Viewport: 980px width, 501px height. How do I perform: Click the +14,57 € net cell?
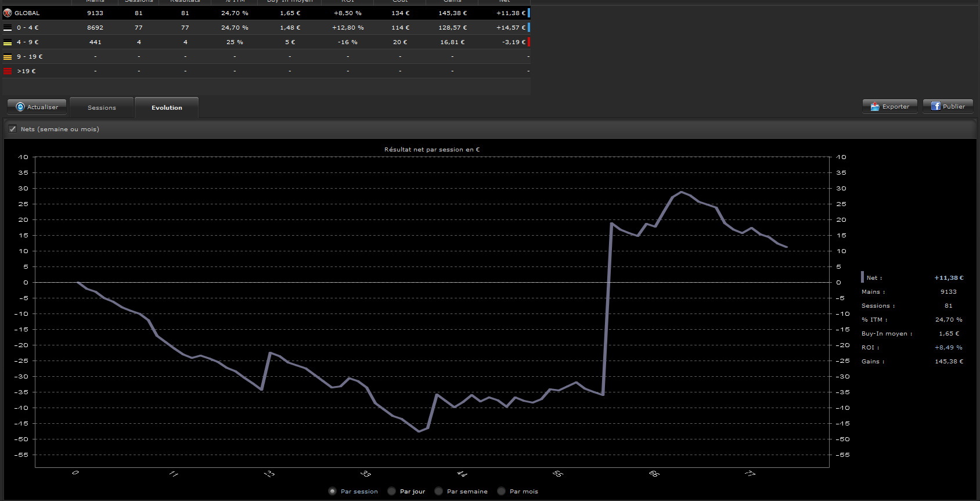pyautogui.click(x=511, y=27)
